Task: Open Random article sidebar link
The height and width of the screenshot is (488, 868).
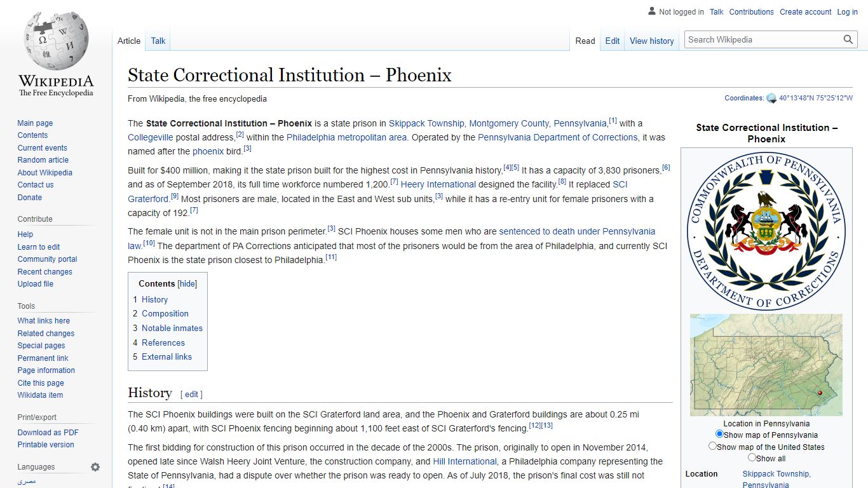Action: pyautogui.click(x=43, y=160)
